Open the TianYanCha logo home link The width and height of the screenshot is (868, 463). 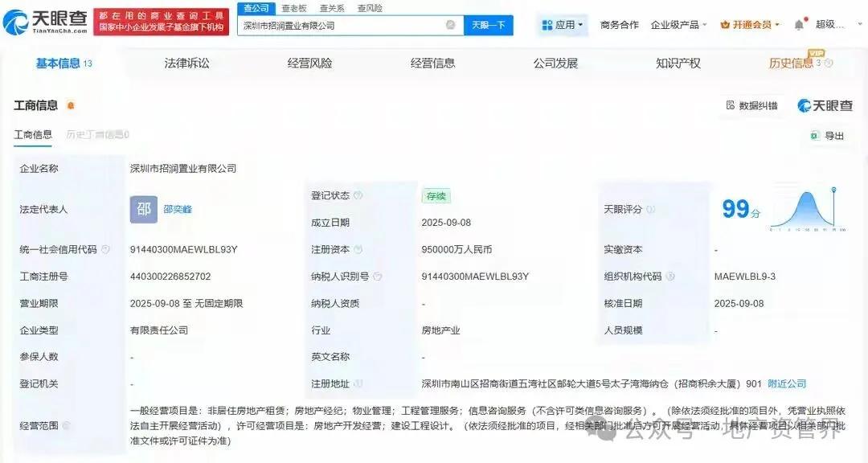[46, 21]
